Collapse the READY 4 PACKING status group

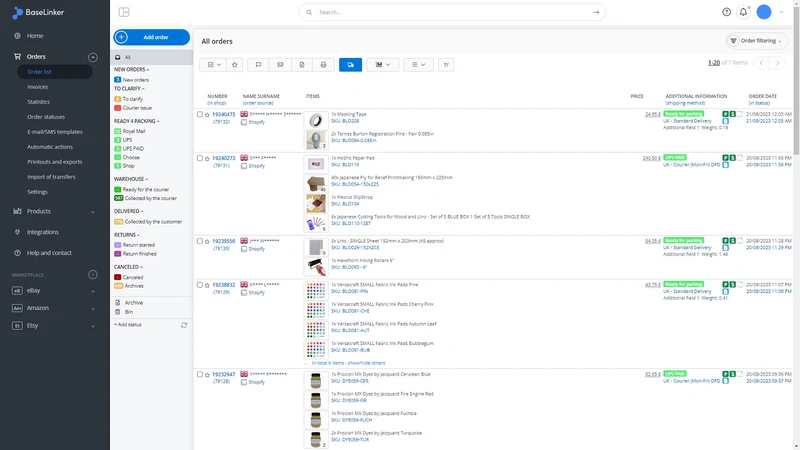pyautogui.click(x=137, y=121)
